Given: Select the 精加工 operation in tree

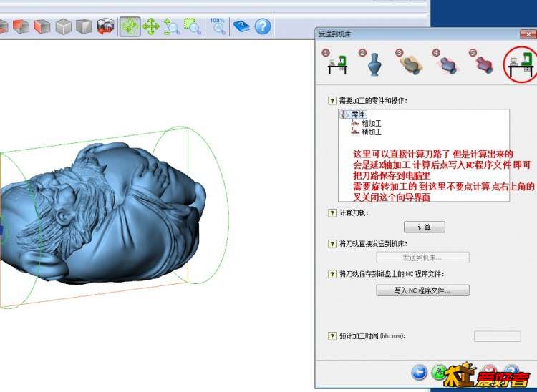Looking at the screenshot, I should (371, 132).
